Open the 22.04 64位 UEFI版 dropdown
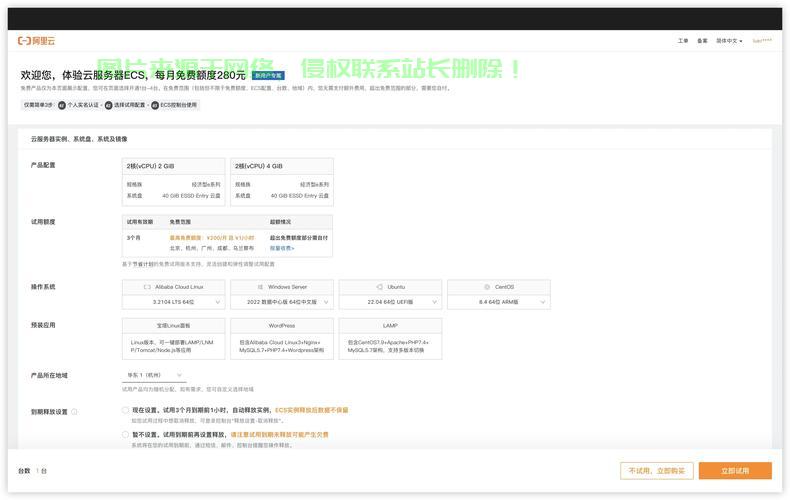The height and width of the screenshot is (500, 790). tap(390, 302)
